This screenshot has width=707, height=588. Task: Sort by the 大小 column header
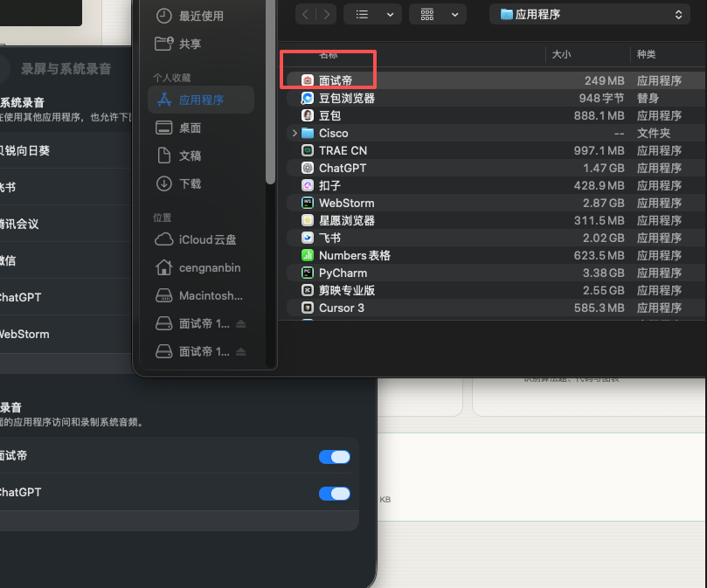[561, 54]
